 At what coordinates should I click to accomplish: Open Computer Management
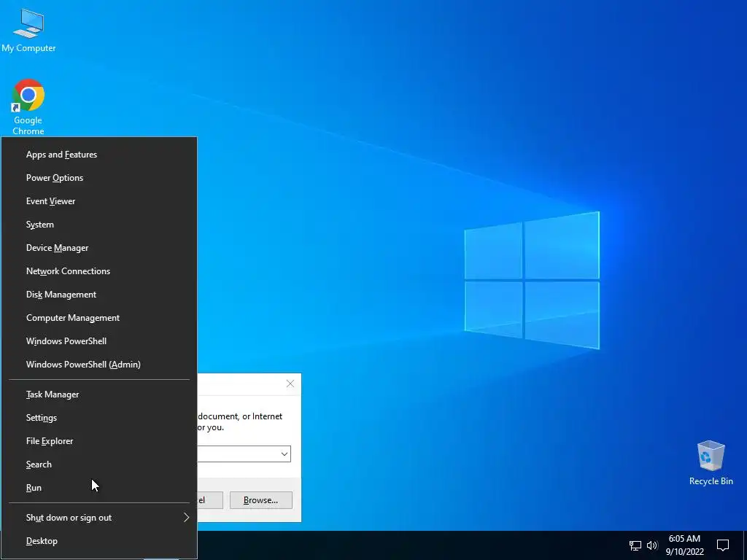(x=99, y=318)
